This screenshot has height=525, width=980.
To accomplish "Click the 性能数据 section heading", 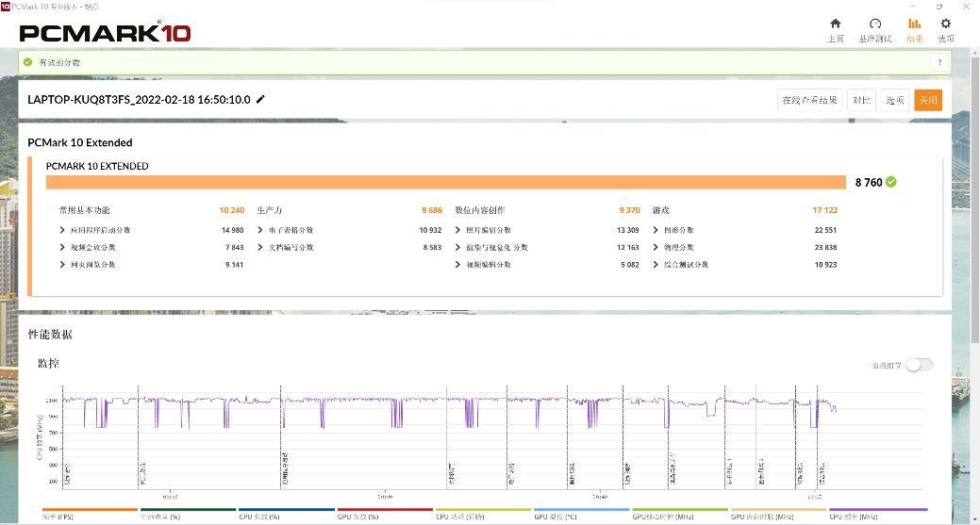I will pos(50,335).
